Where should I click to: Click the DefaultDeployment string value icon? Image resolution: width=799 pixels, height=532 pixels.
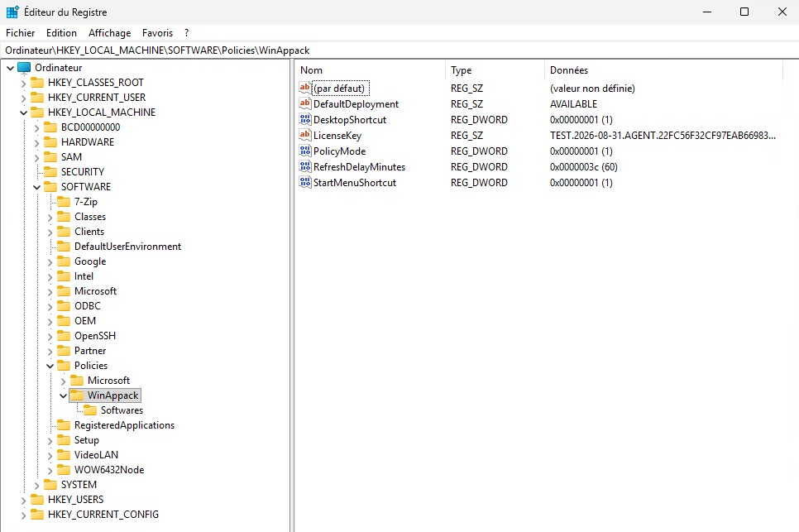pyautogui.click(x=304, y=103)
